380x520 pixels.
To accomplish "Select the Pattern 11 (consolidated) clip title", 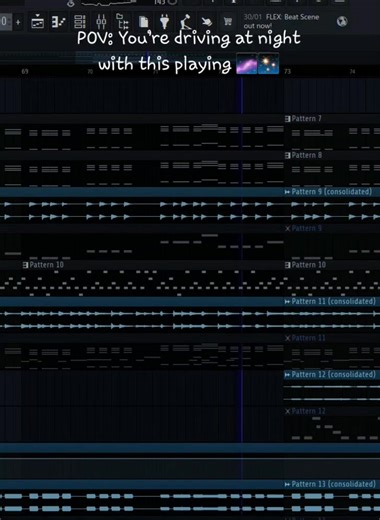I will (334, 302).
